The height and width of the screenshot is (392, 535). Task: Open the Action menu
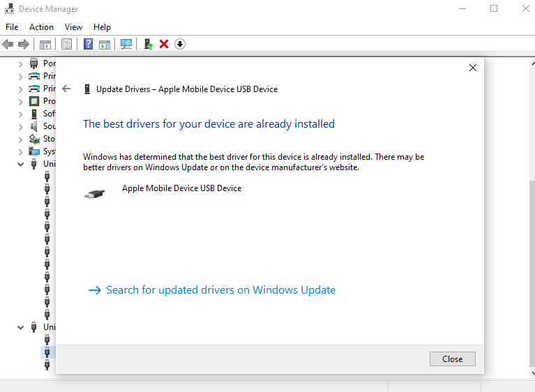pyautogui.click(x=41, y=27)
